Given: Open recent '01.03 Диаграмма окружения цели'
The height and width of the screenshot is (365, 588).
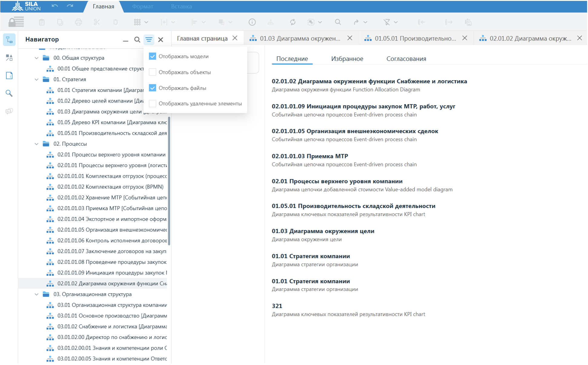Looking at the screenshot, I should tap(323, 231).
